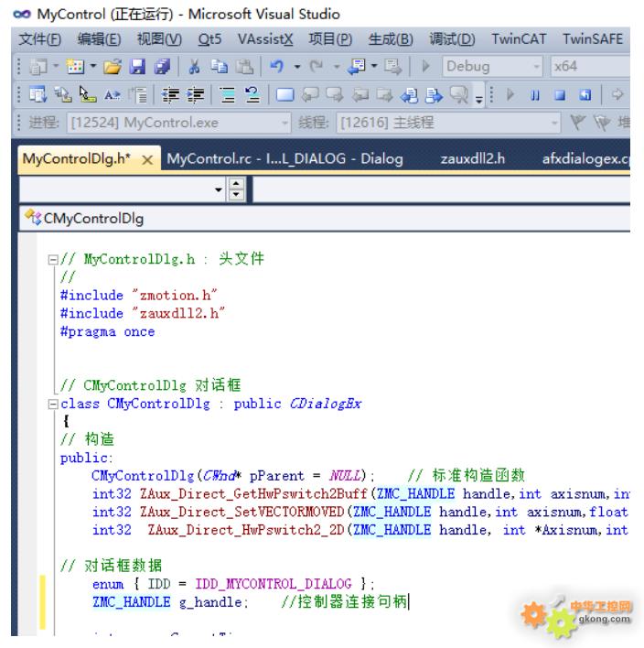
Task: Click the Navigate Backward icon
Action: (x=356, y=67)
